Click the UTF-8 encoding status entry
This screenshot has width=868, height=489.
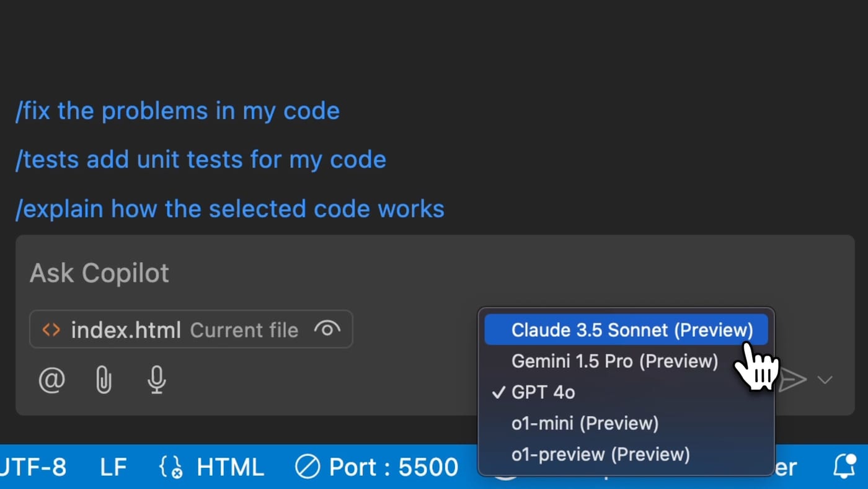tap(33, 467)
